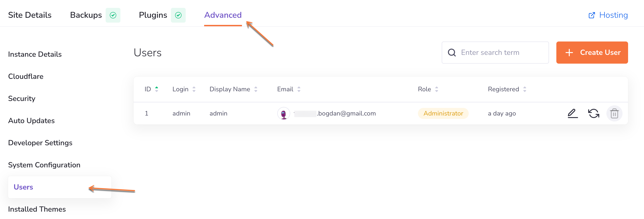Click the green checkmark beside Plugins
The height and width of the screenshot is (219, 644).
coord(178,15)
